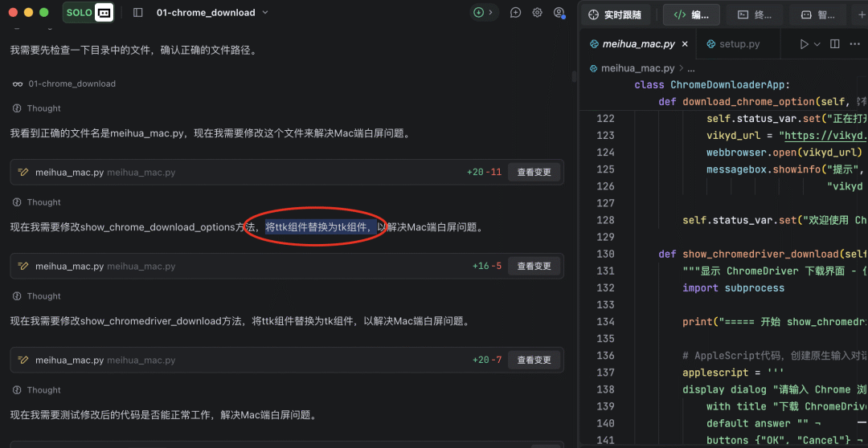Viewport: 868px width, 448px height.
Task: Click the chat panel vertical scrollbar
Action: click(572, 77)
